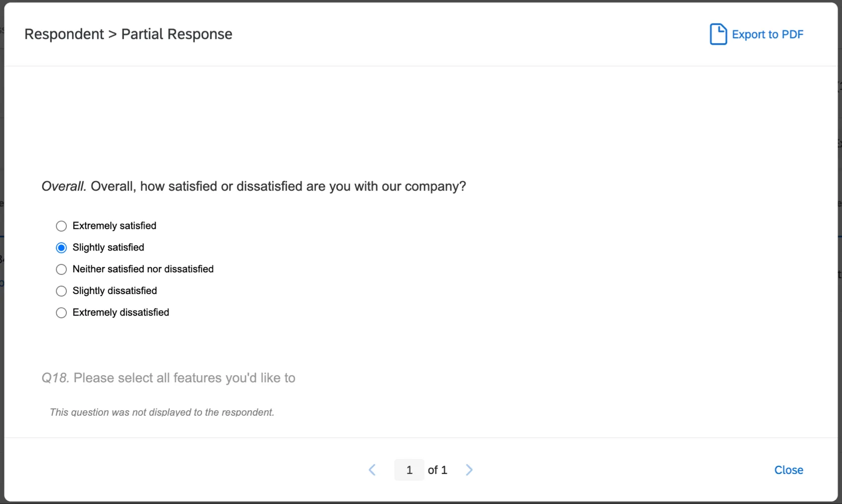Viewport: 842px width, 504px height.
Task: Choose Slightly dissatisfied option
Action: click(61, 291)
